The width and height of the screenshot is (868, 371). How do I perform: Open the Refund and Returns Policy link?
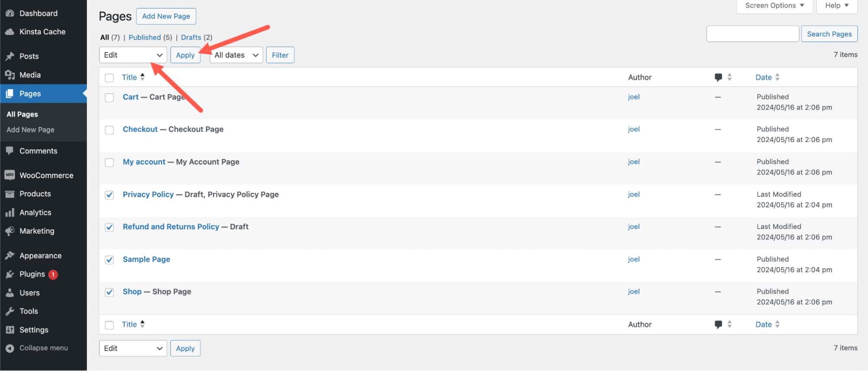[x=171, y=227]
